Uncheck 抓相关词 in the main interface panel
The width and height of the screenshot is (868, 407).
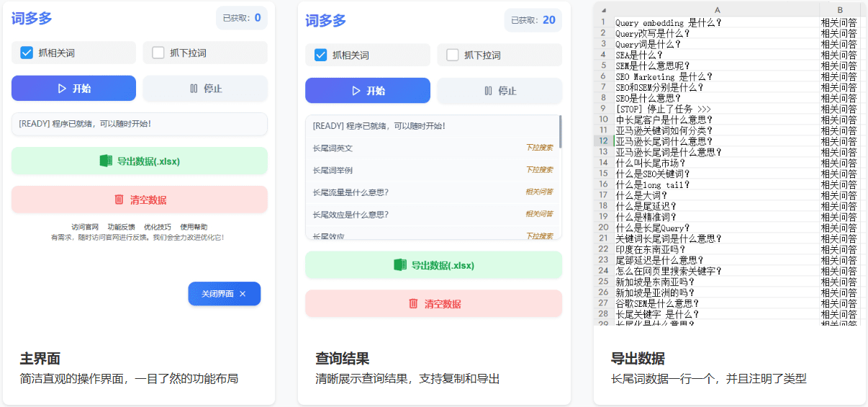pos(27,53)
